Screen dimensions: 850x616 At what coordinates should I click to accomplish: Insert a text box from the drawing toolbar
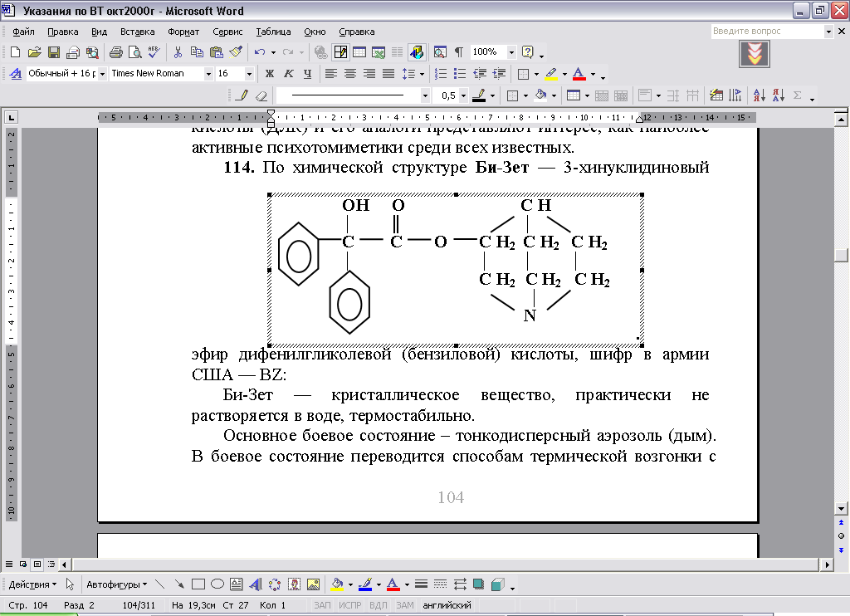[236, 584]
